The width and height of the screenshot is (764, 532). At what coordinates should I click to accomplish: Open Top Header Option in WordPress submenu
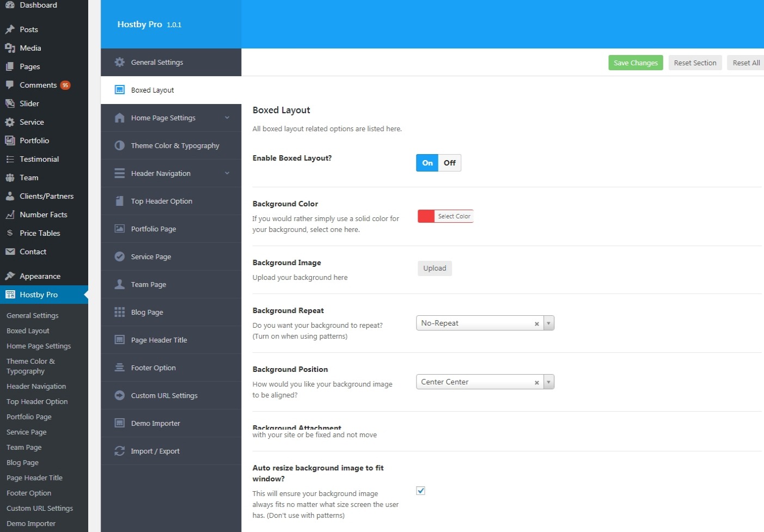click(x=37, y=401)
